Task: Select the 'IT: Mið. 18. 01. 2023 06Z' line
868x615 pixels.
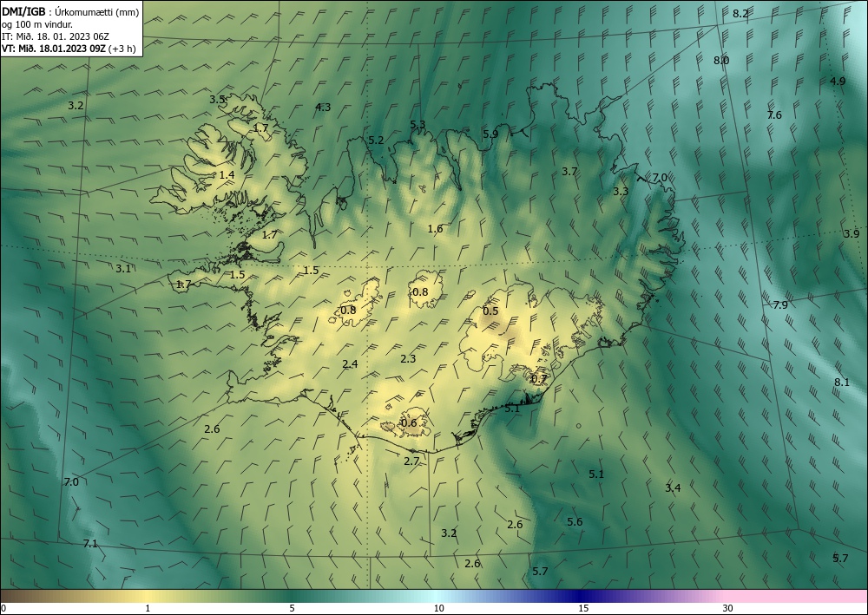Action: coord(56,36)
